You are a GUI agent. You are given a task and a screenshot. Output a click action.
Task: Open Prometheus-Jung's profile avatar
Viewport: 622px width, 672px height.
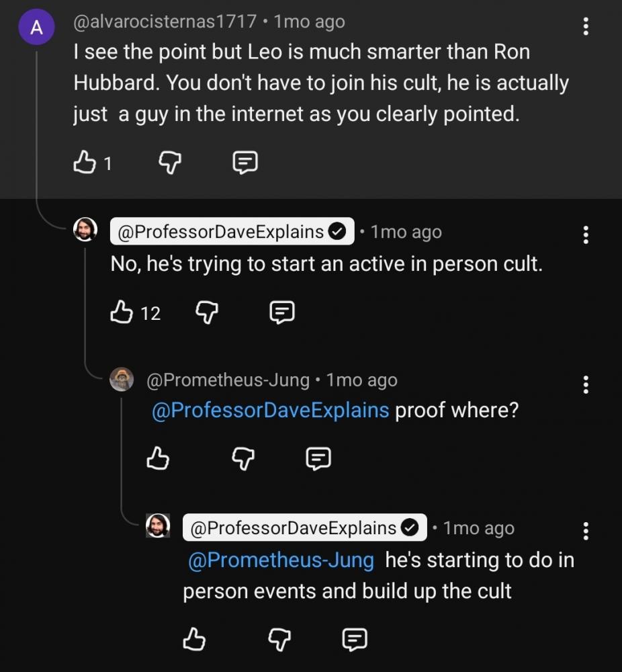(122, 380)
